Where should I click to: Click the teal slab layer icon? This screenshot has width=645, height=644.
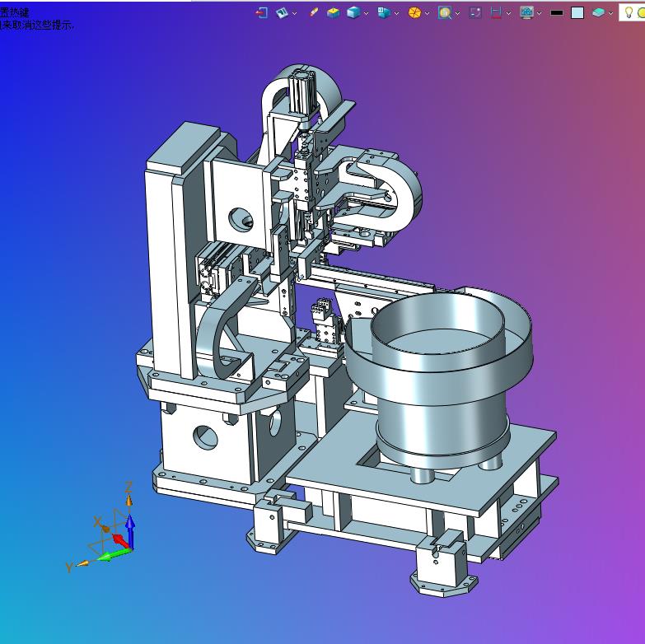pos(599,13)
